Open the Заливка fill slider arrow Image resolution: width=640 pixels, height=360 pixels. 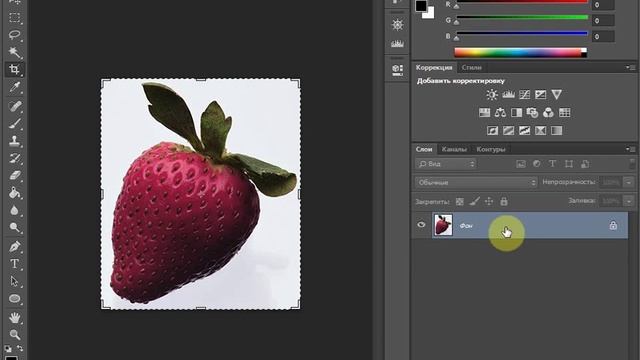[x=629, y=201]
